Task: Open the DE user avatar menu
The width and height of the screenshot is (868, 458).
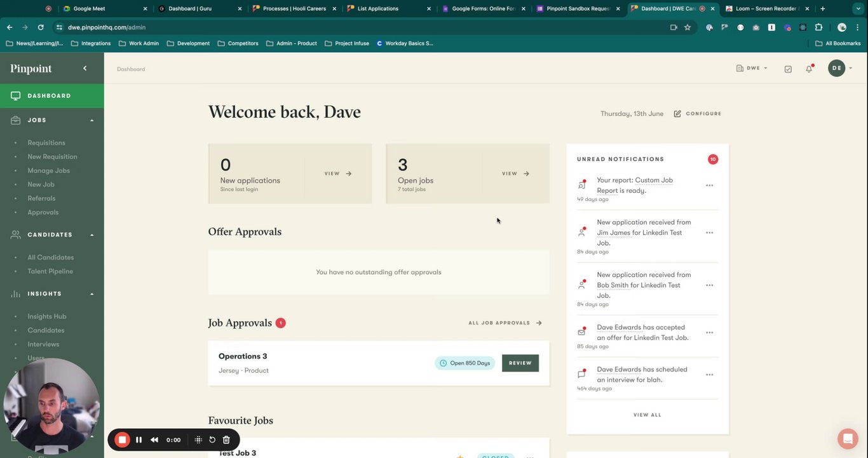Action: coord(840,68)
